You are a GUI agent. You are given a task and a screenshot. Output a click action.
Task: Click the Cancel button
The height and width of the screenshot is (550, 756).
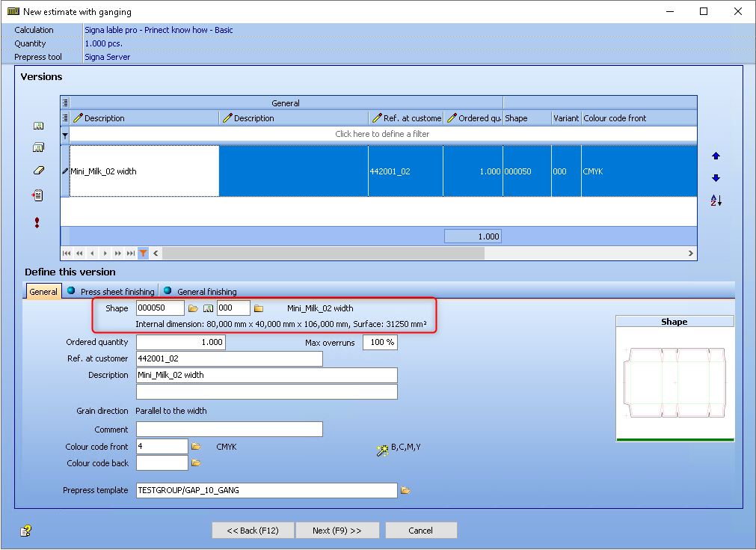click(x=421, y=531)
